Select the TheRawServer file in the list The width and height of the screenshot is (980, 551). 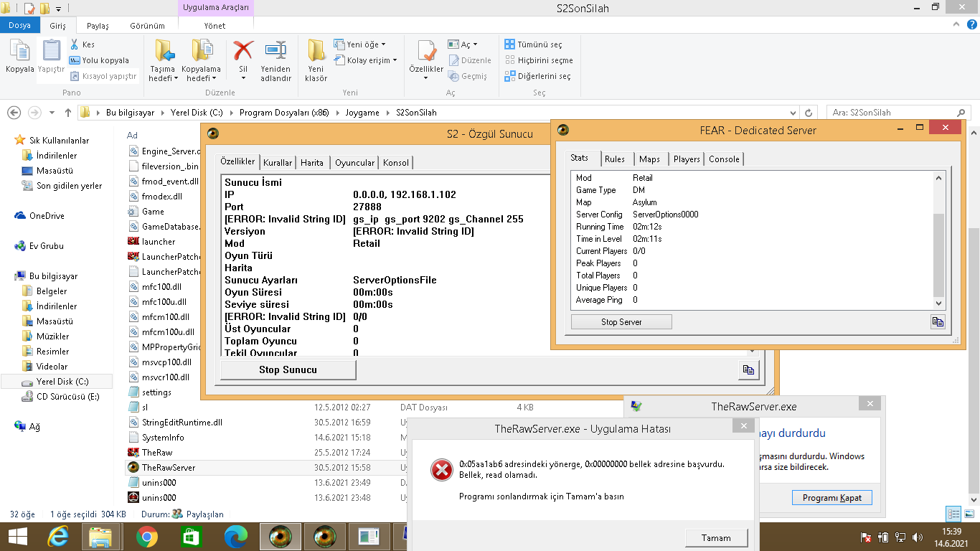168,467
